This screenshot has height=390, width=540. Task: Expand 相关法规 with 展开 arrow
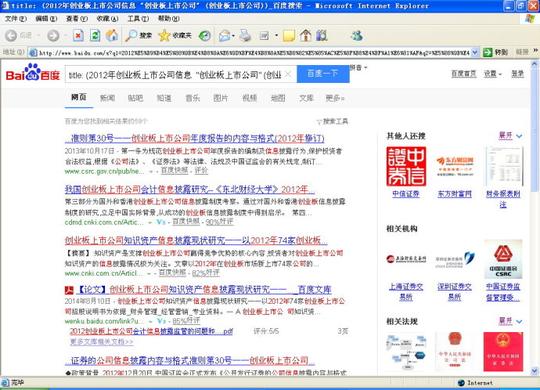(x=511, y=321)
